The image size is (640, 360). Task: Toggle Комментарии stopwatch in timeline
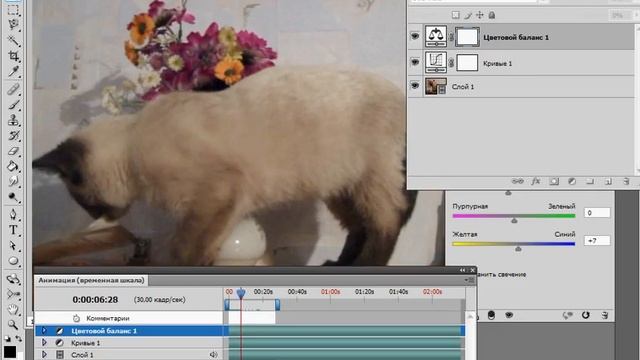pyautogui.click(x=76, y=318)
